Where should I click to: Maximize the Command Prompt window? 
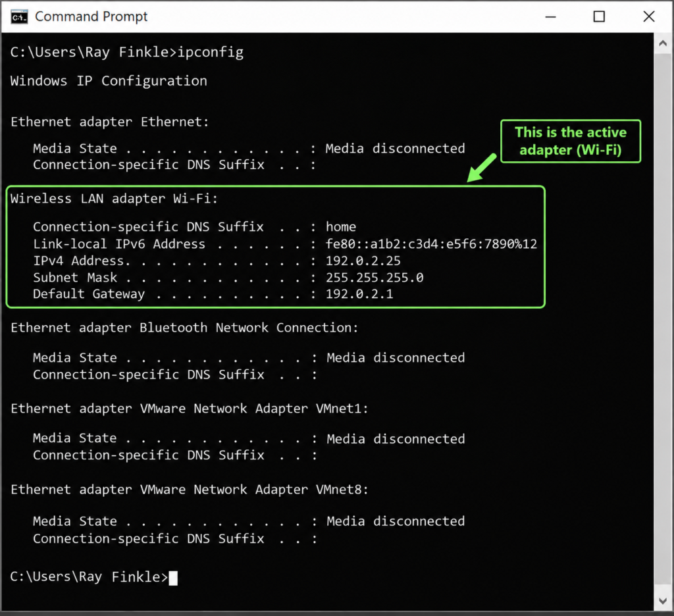pos(599,16)
